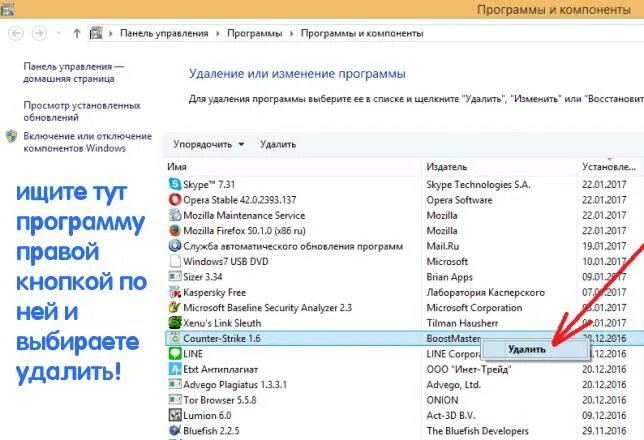
Task: Click the Bluefish 2.2.5 icon
Action: (175, 431)
